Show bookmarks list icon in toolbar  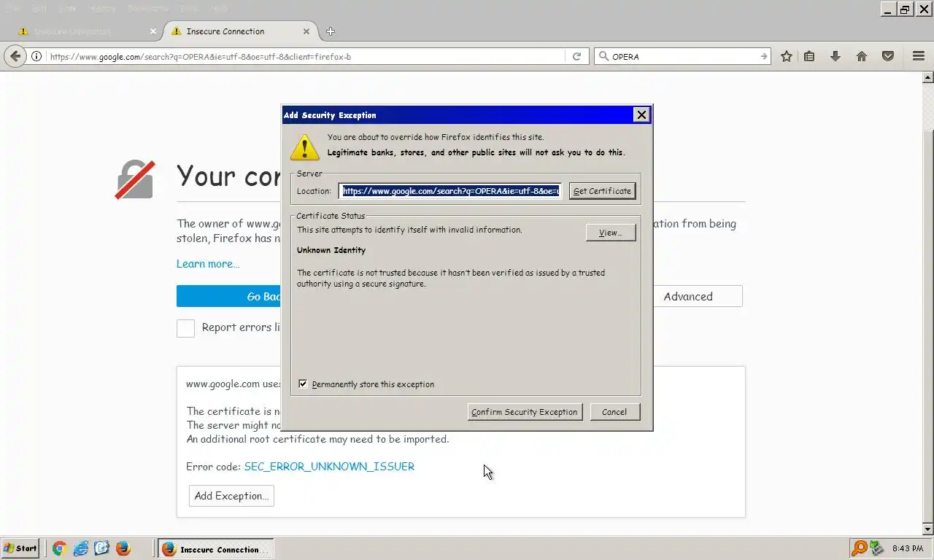pos(809,56)
